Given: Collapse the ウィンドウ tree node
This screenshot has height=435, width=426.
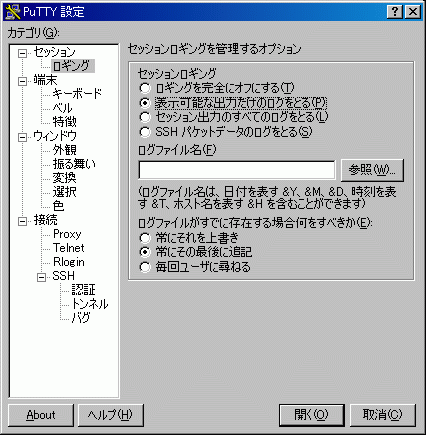Looking at the screenshot, I should (x=22, y=137).
